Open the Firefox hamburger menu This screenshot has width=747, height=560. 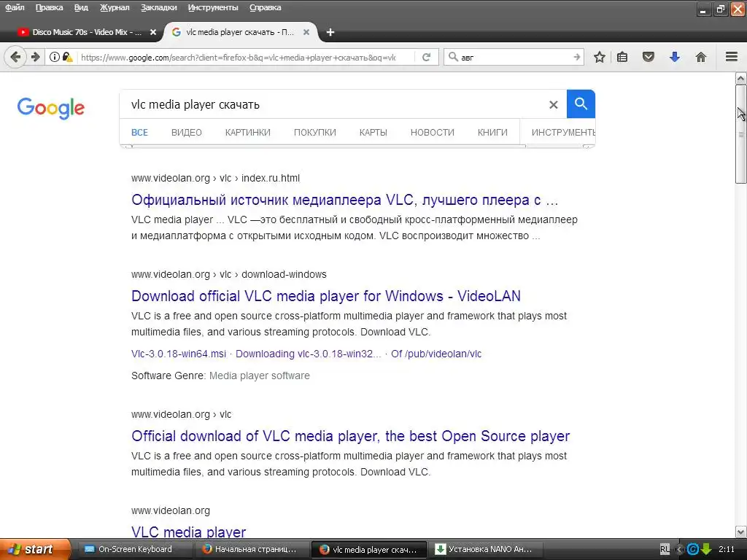click(732, 57)
